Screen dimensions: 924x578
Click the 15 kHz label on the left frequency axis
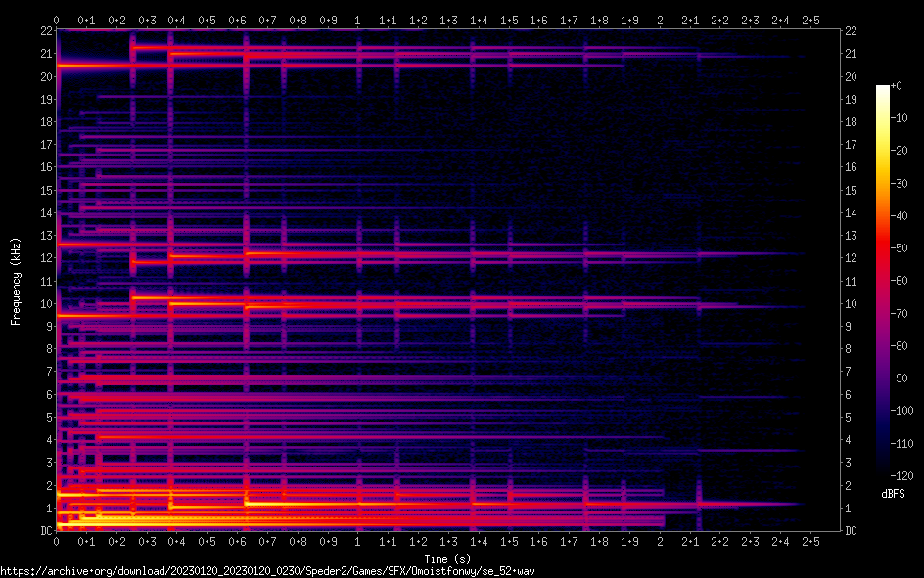(x=46, y=191)
